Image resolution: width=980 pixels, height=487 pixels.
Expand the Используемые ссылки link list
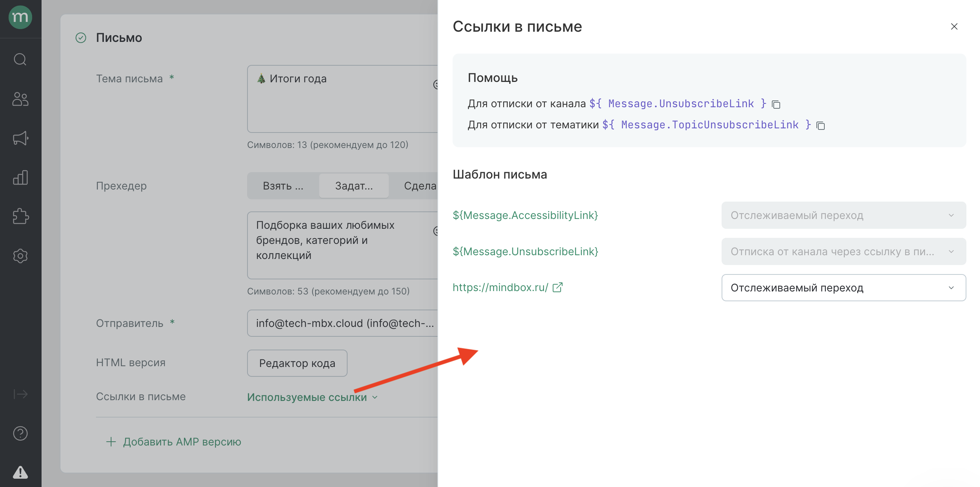(312, 397)
